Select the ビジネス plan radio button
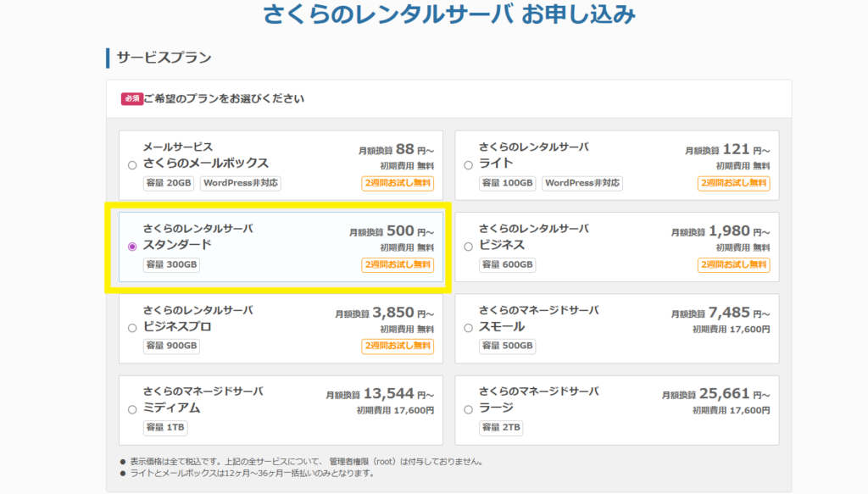Image resolution: width=868 pixels, height=494 pixels. coord(468,247)
